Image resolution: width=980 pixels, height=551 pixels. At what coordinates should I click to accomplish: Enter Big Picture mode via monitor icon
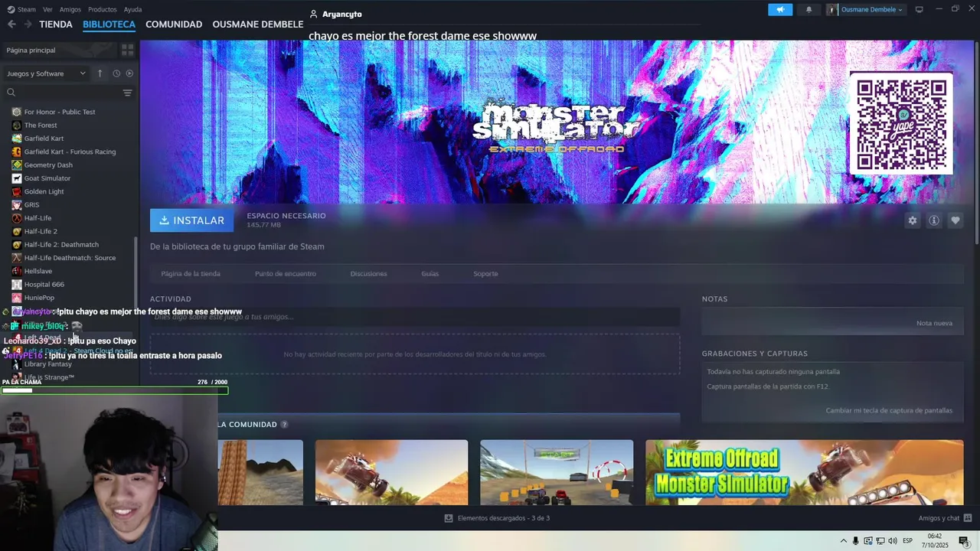[x=920, y=9]
